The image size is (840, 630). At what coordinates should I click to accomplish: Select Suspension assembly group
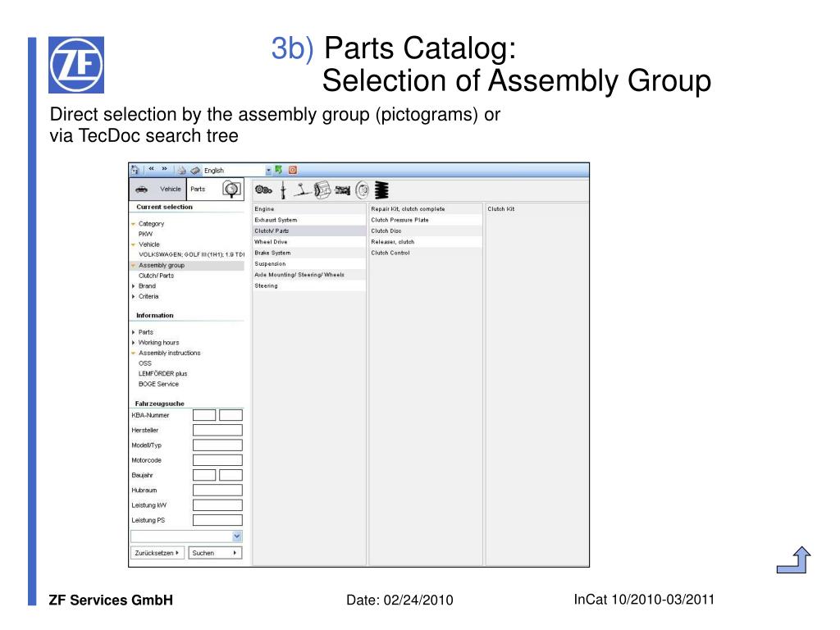coord(309,264)
